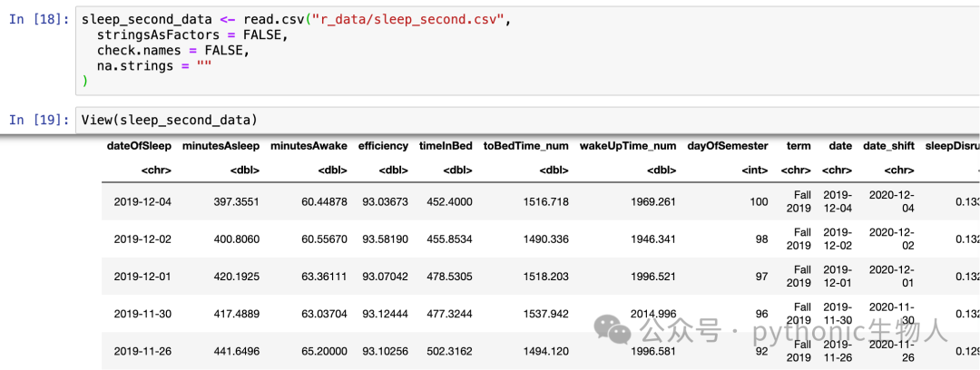The width and height of the screenshot is (980, 370).
Task: Click the minutesAsleep column header
Action: coord(220,146)
